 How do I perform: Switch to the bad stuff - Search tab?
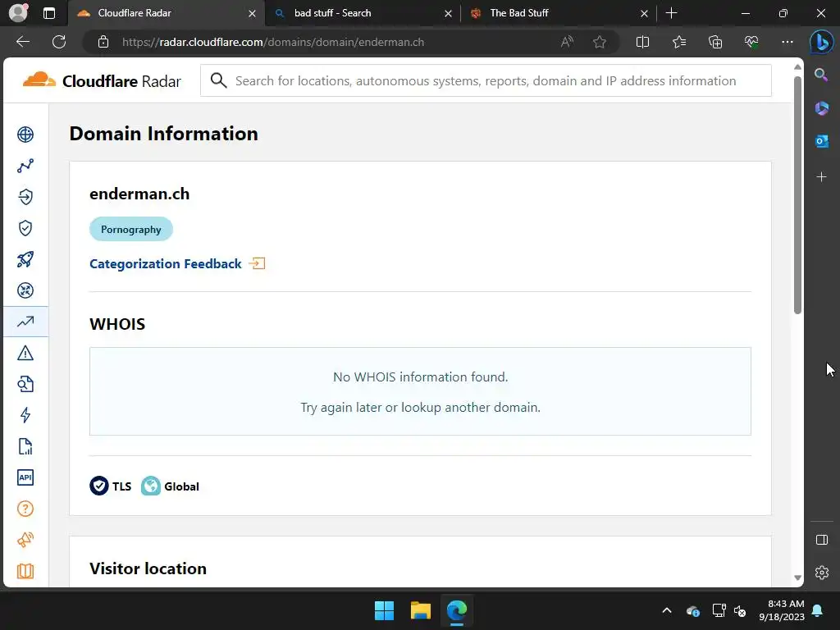click(x=362, y=13)
